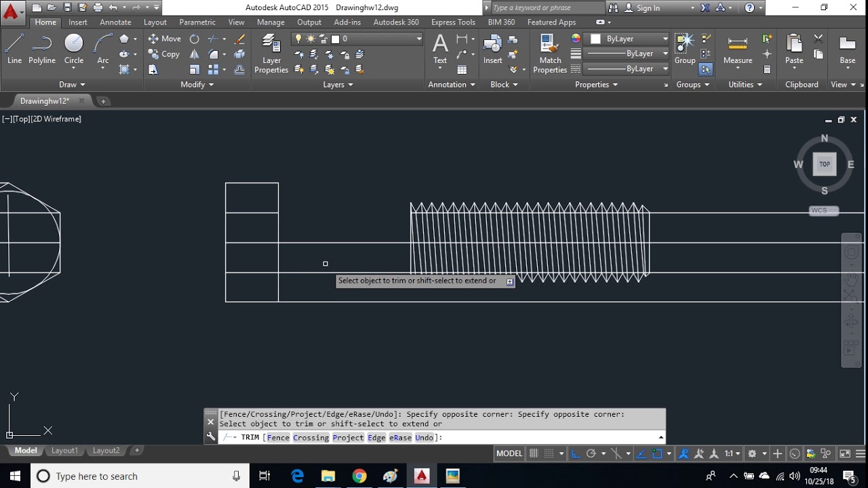Screen dimensions: 868x488
Task: Activate the Polyline tool
Action: tap(42, 49)
